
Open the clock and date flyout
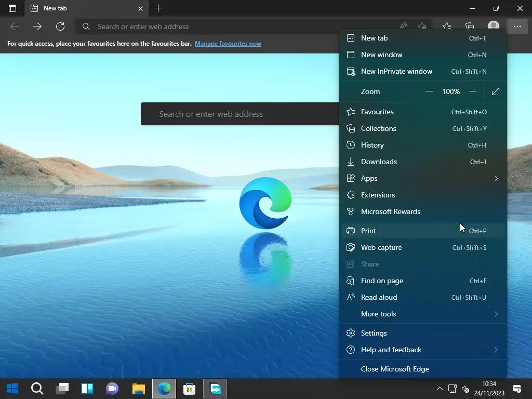coord(489,389)
